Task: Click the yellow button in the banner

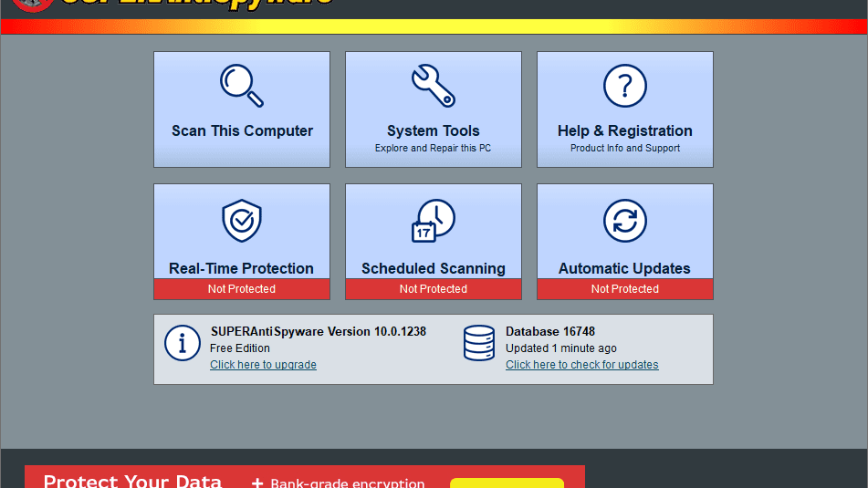Action: [507, 483]
